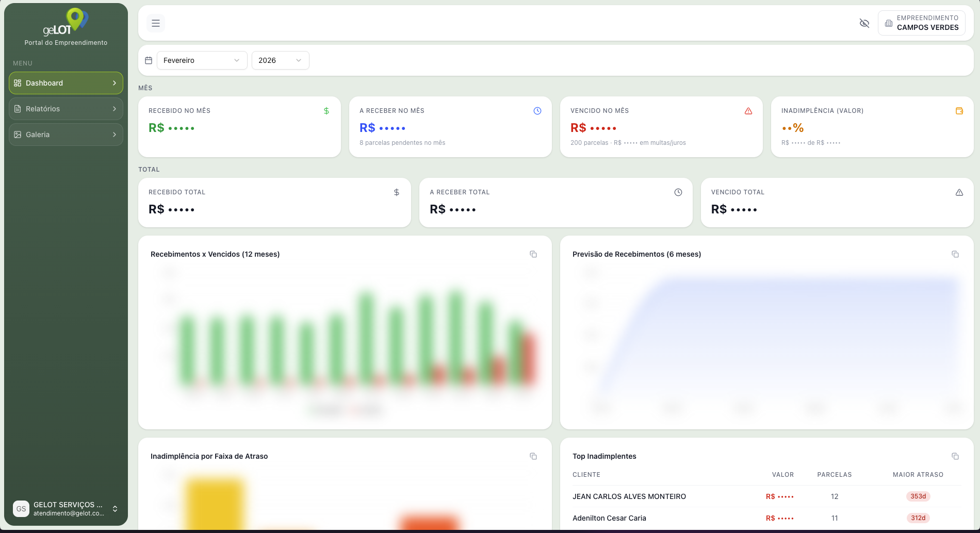Click the clock icon on A Receber no Mês card
Screen dimensions: 980x533
coord(537,111)
